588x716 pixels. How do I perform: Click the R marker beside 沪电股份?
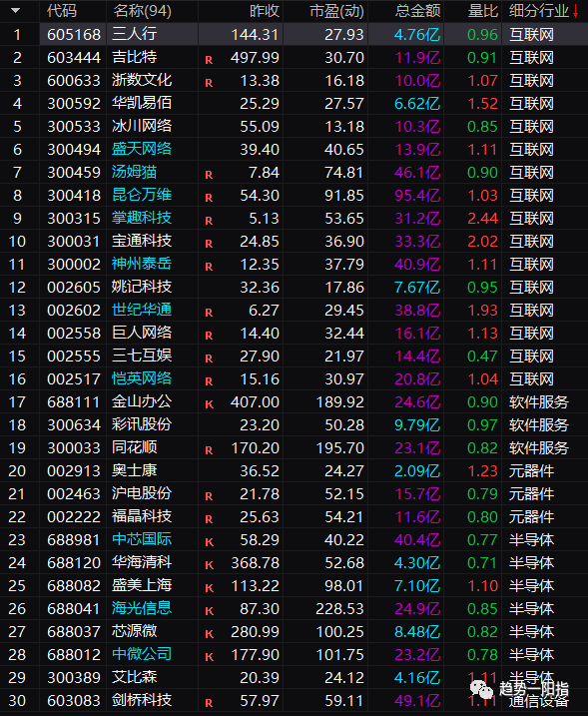[209, 496]
